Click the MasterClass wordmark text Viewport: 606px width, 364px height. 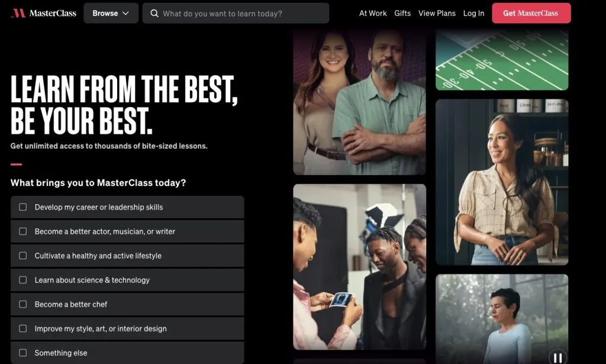pyautogui.click(x=53, y=13)
